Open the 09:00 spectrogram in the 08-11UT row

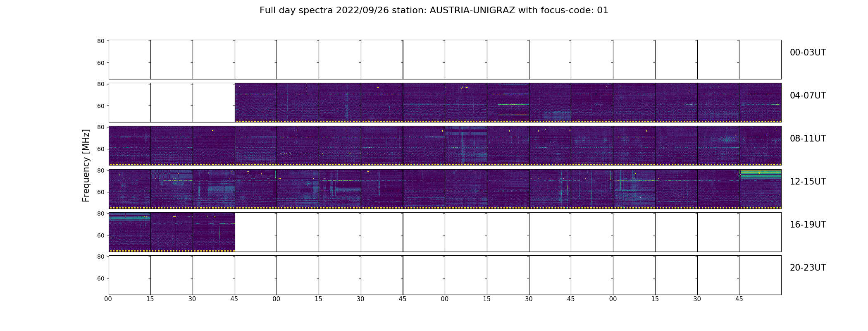(298, 146)
